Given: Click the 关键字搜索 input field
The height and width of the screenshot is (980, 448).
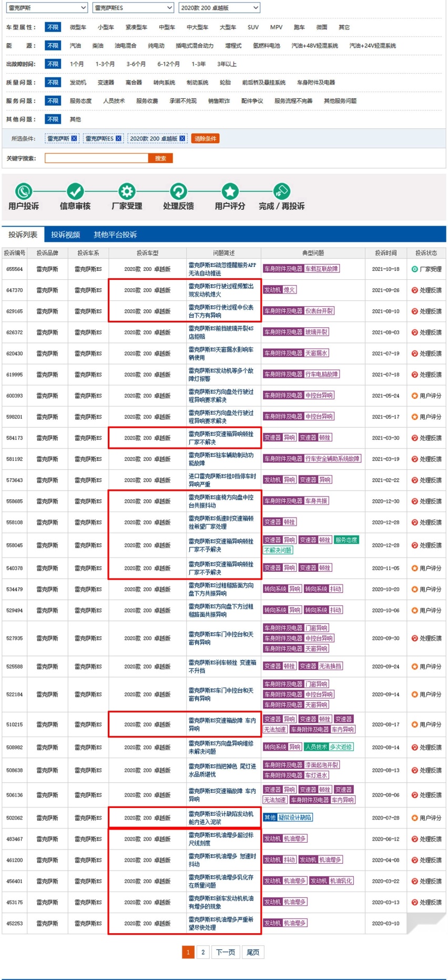Looking at the screenshot, I should click(97, 158).
